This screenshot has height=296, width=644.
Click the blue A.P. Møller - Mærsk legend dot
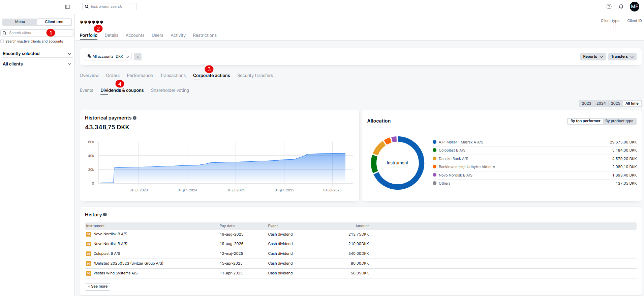(435, 142)
